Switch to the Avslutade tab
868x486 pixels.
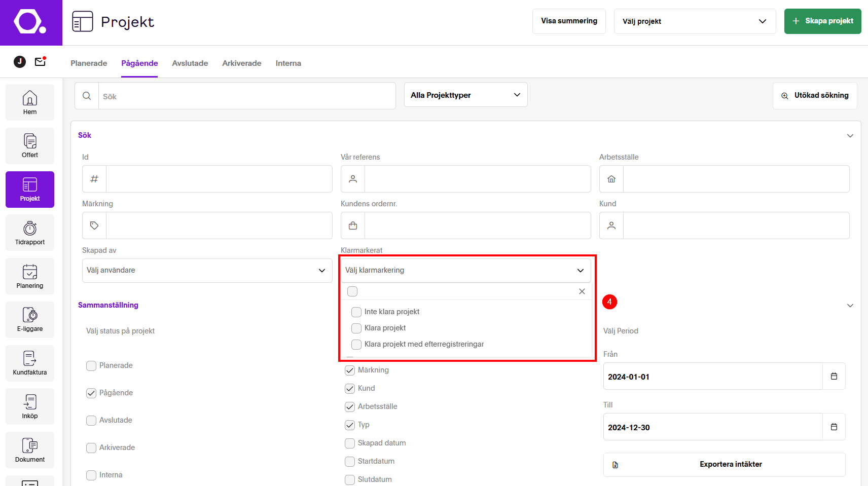pyautogui.click(x=190, y=63)
